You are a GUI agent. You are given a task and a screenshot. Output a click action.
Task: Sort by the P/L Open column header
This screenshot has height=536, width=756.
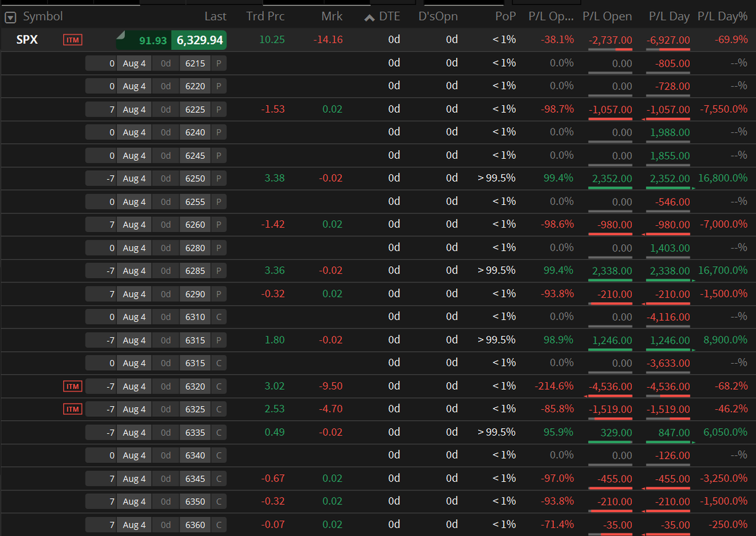point(607,17)
